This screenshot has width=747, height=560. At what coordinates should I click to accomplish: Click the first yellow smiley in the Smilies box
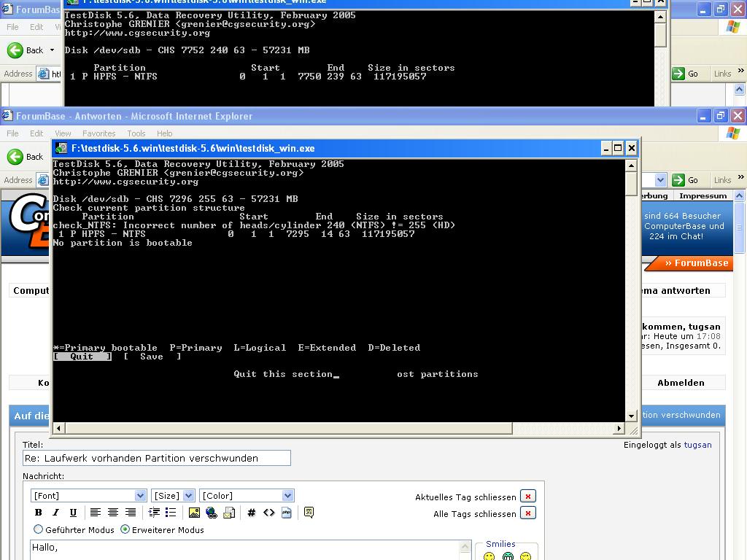click(x=489, y=556)
